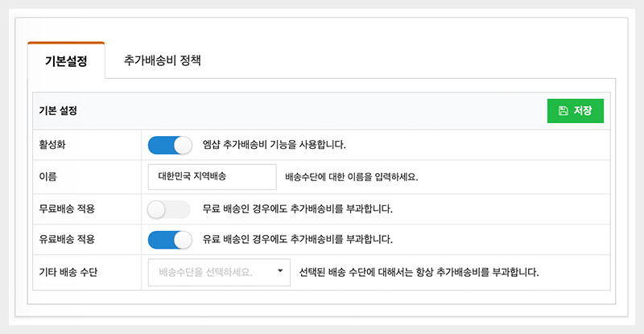Click the 활성화 row label

click(53, 145)
